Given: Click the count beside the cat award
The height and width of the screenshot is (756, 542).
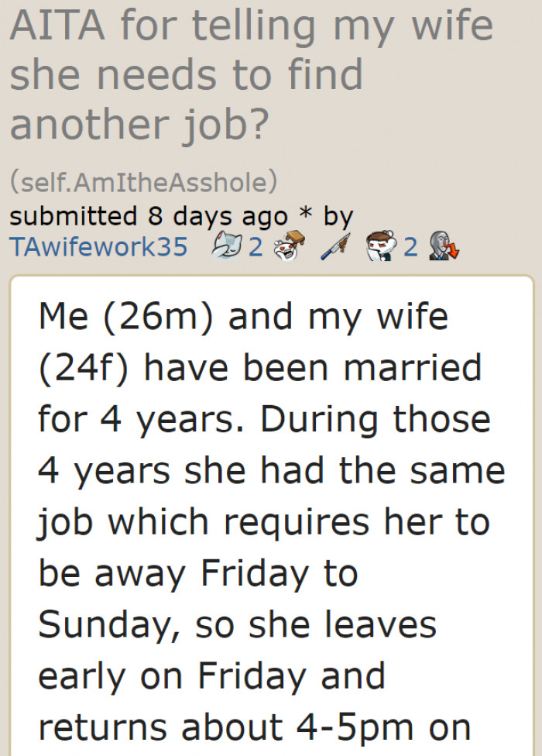Looking at the screenshot, I should pos(256,247).
